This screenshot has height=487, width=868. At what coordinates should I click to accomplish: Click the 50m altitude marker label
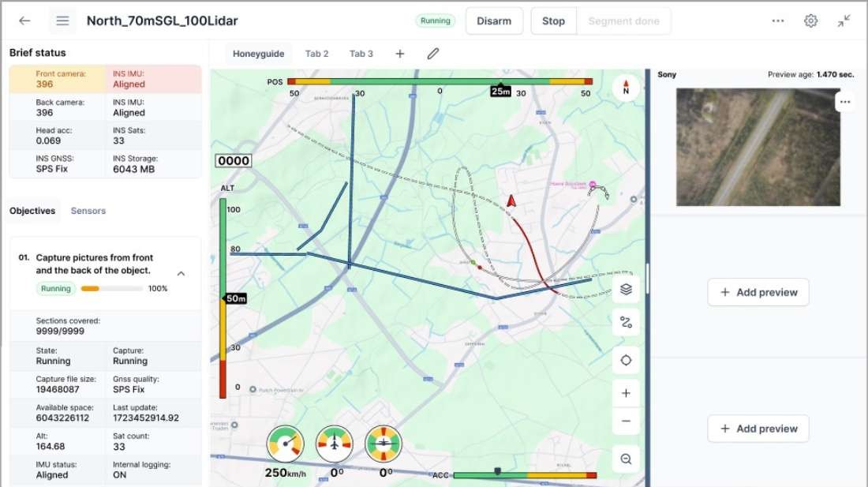[235, 298]
